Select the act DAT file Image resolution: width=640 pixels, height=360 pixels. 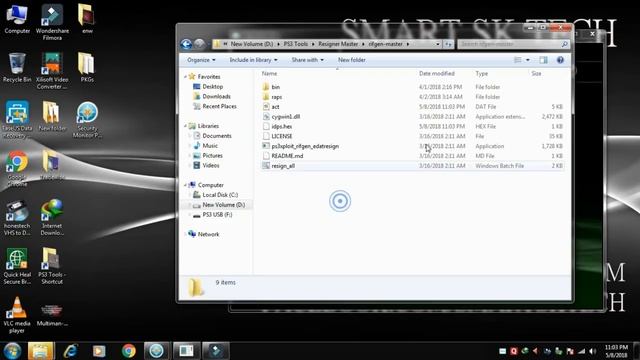pyautogui.click(x=412, y=107)
